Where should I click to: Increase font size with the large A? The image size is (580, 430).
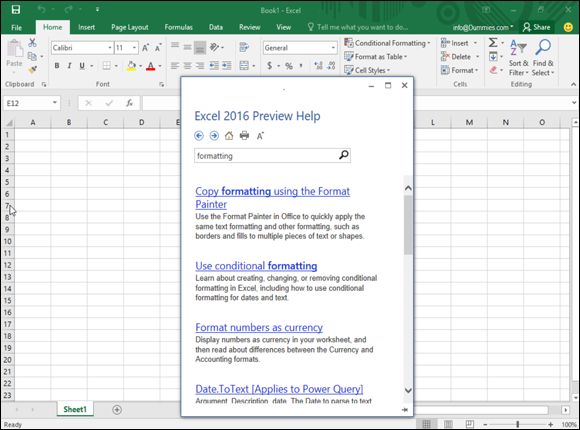click(x=145, y=48)
